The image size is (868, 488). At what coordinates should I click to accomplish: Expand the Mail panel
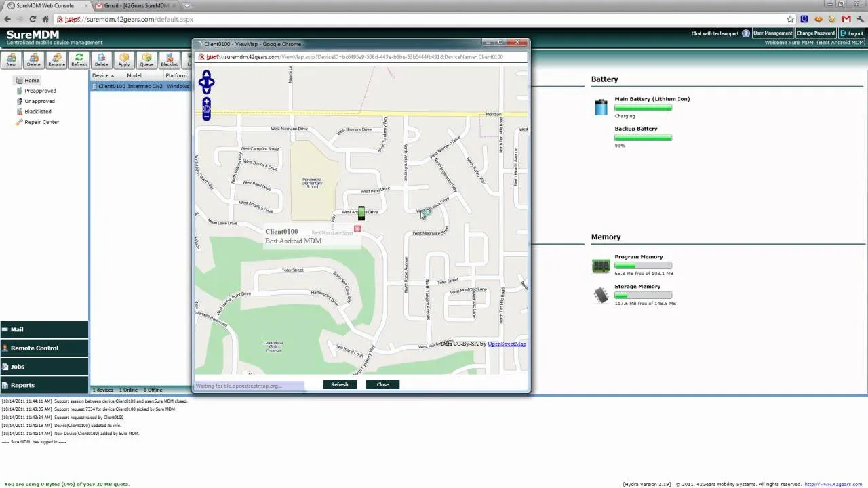pos(44,329)
